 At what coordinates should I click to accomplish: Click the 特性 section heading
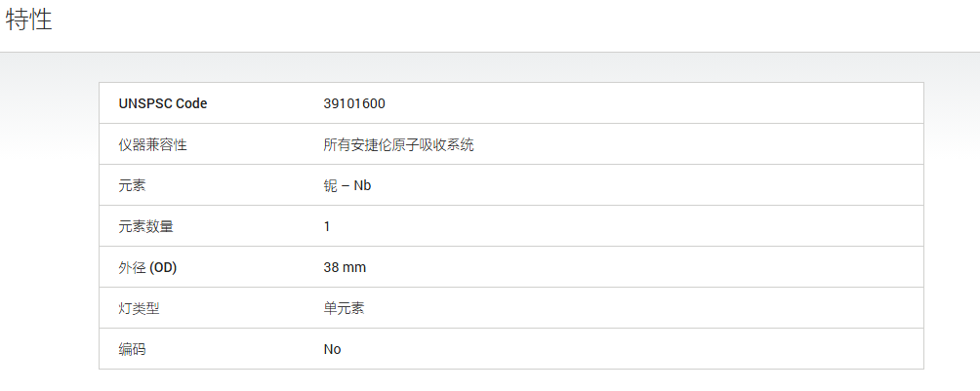(29, 20)
